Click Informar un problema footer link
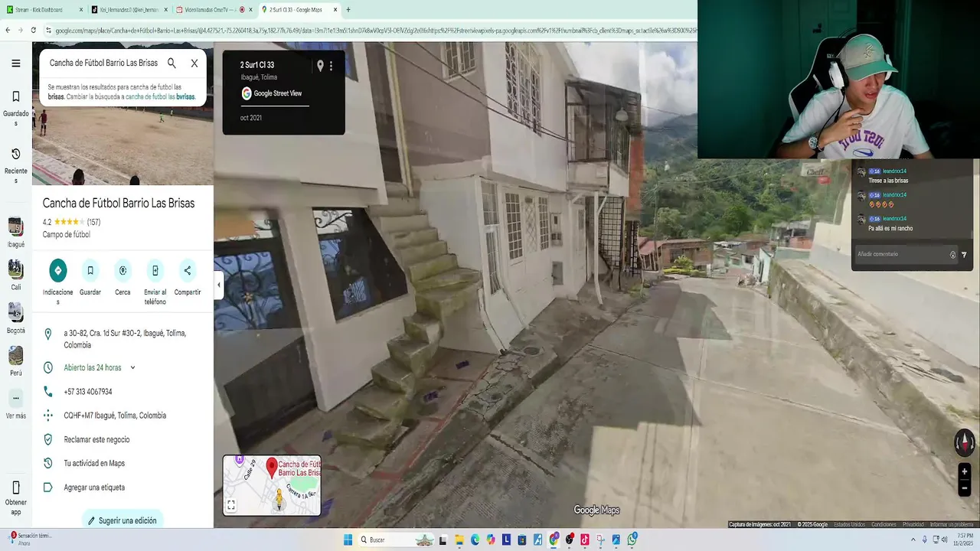The image size is (980, 551). pos(952,524)
